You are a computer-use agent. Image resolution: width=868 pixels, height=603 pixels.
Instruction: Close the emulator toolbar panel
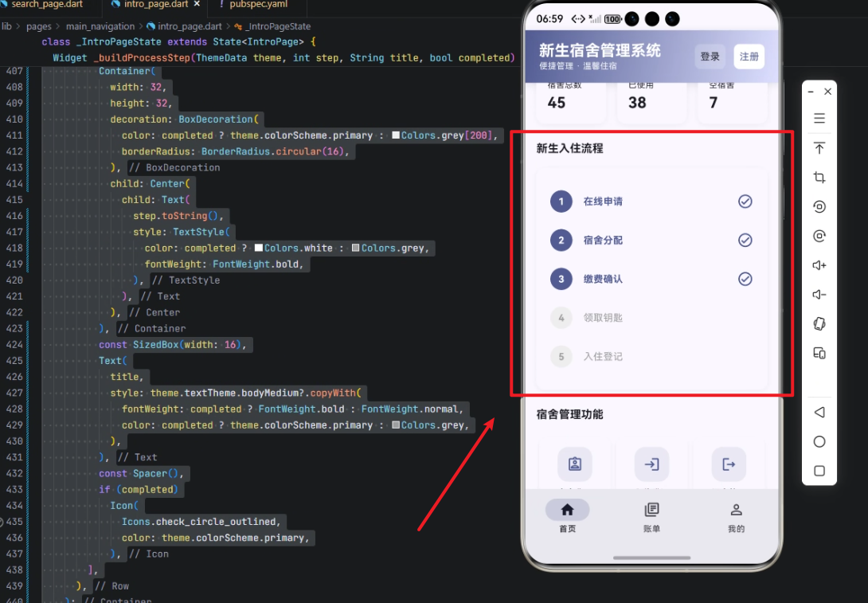pos(827,92)
